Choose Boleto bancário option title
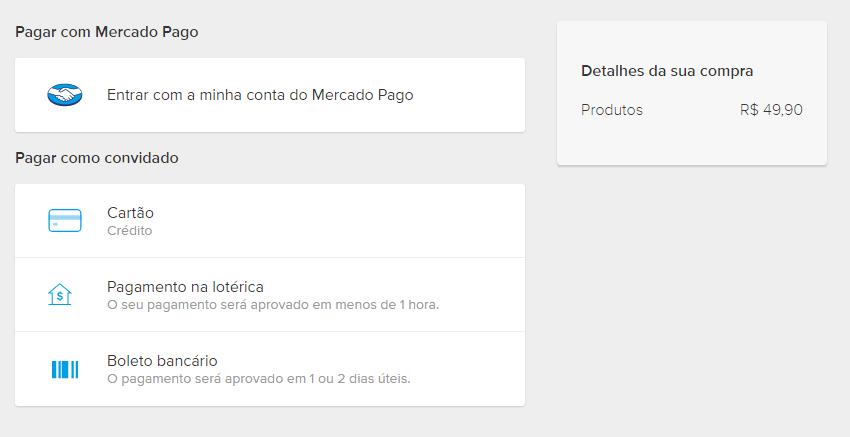The image size is (850, 437). coord(162,361)
